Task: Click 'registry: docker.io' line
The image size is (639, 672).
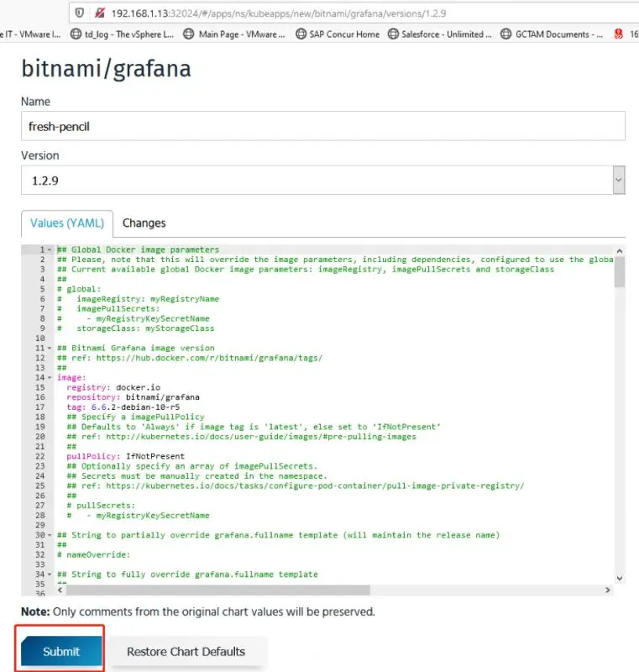Action: coord(113,387)
